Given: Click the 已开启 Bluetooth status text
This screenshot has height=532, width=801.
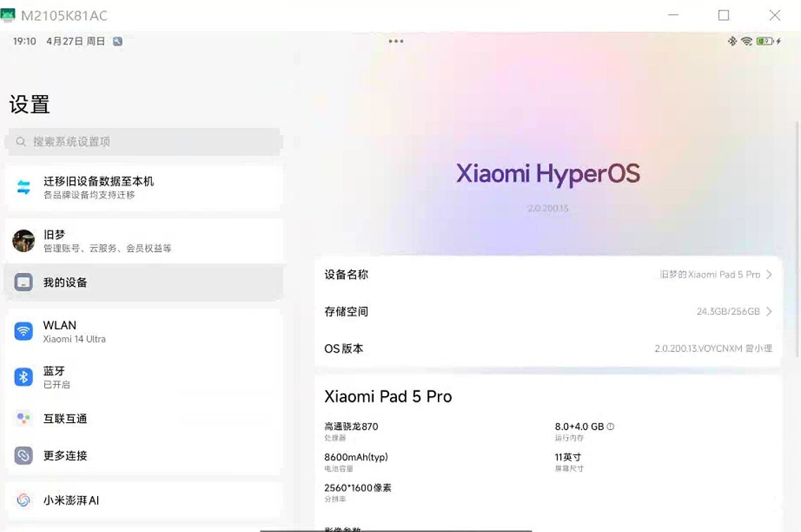Looking at the screenshot, I should tap(57, 384).
